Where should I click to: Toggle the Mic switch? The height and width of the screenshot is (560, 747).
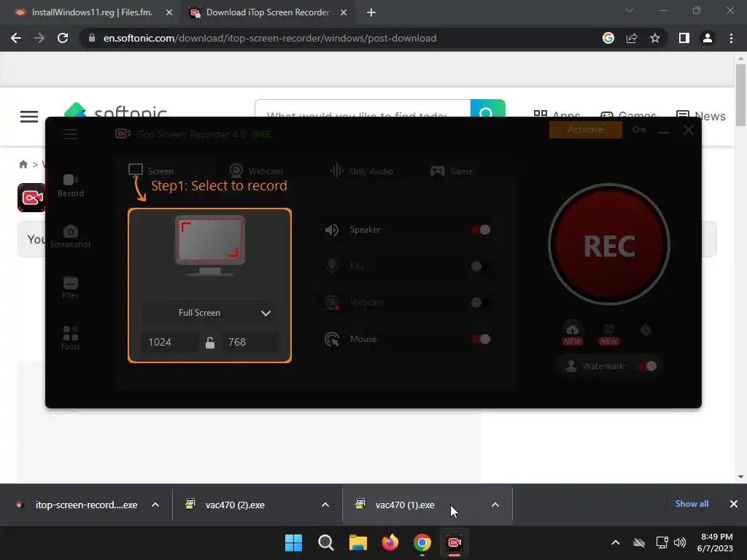tap(480, 266)
